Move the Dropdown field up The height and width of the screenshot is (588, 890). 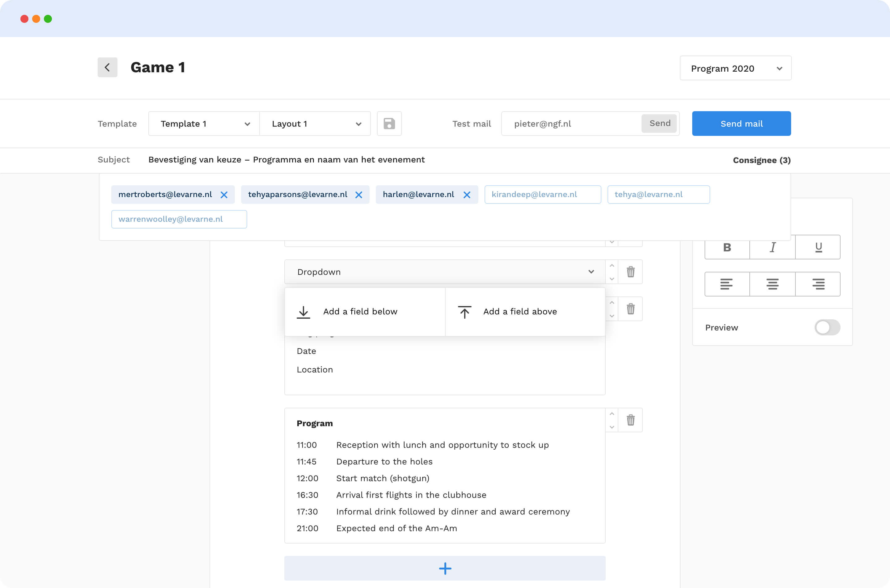click(612, 266)
